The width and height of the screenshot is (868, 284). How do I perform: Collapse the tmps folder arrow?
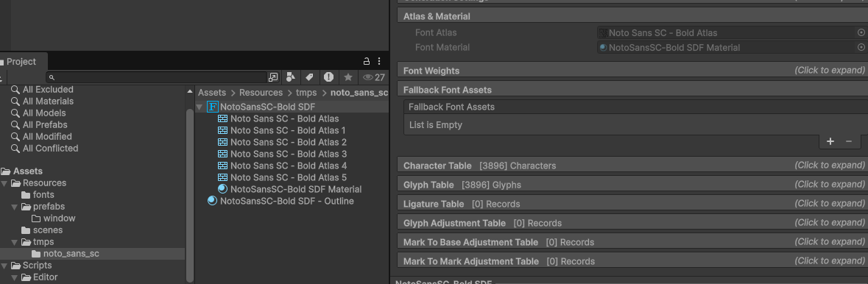point(15,242)
